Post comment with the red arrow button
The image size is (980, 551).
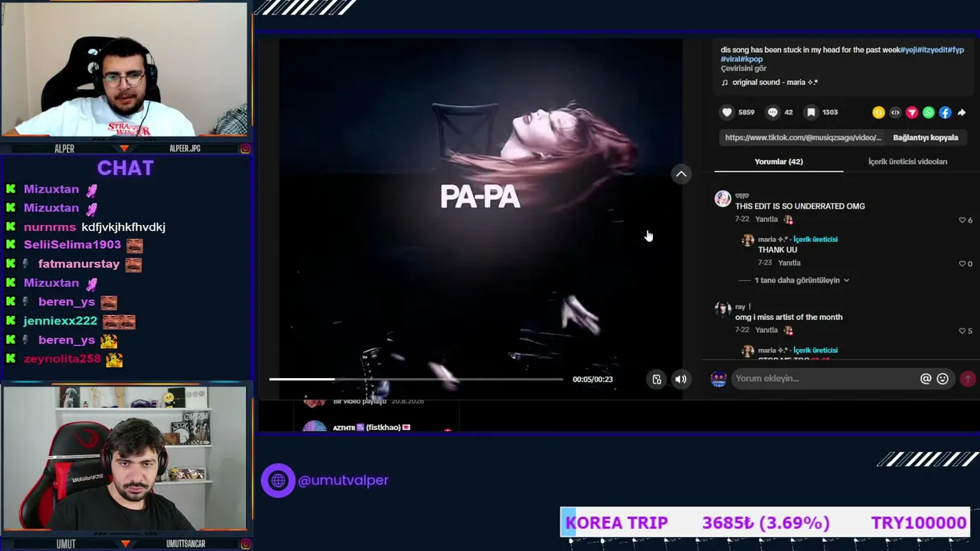coord(968,378)
